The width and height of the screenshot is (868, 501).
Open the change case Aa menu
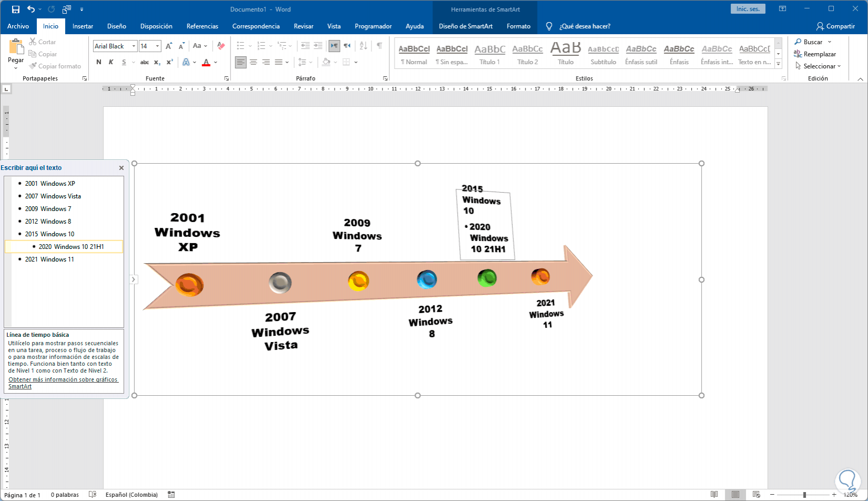pos(200,46)
